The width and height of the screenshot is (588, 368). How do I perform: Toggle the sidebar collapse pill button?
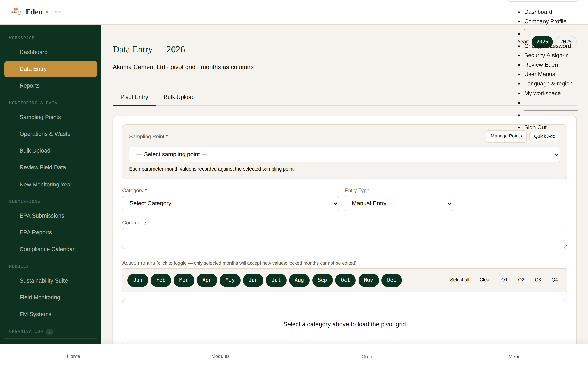coord(58,12)
